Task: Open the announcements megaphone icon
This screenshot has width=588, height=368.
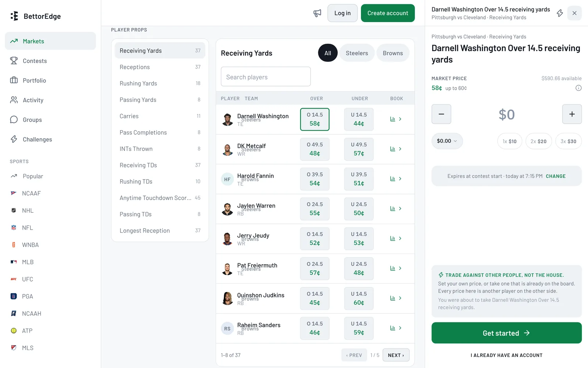Action: [x=317, y=13]
